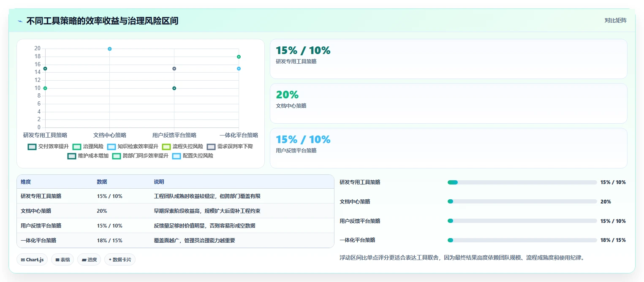Click the 说明 table column header
644x282 pixels.
pos(159,182)
